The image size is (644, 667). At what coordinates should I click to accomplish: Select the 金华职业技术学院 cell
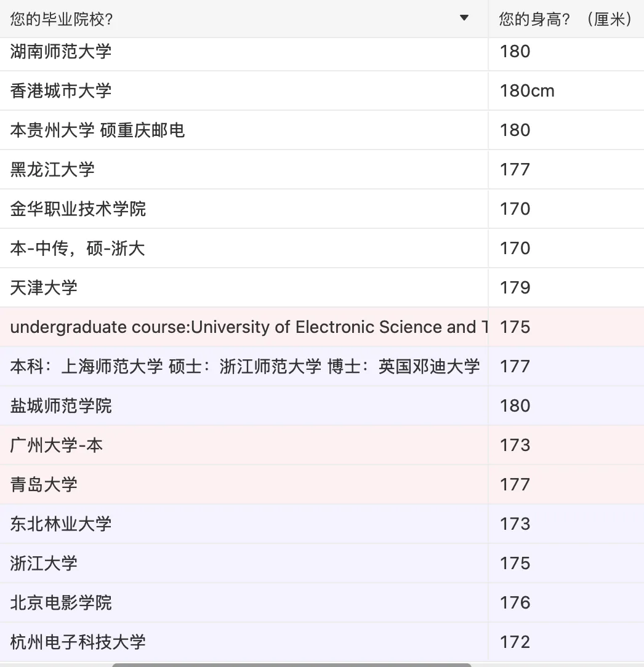pyautogui.click(x=78, y=209)
